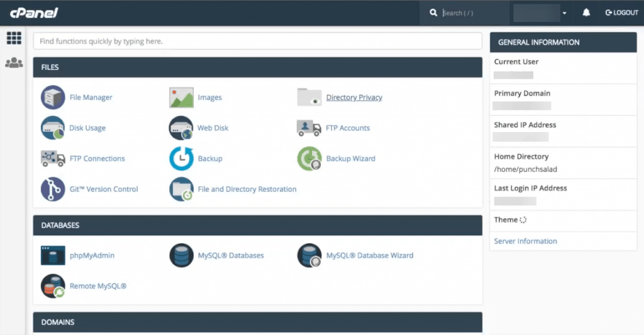Open the Web Disk icon
Image resolution: width=644 pixels, height=335 pixels.
(181, 128)
